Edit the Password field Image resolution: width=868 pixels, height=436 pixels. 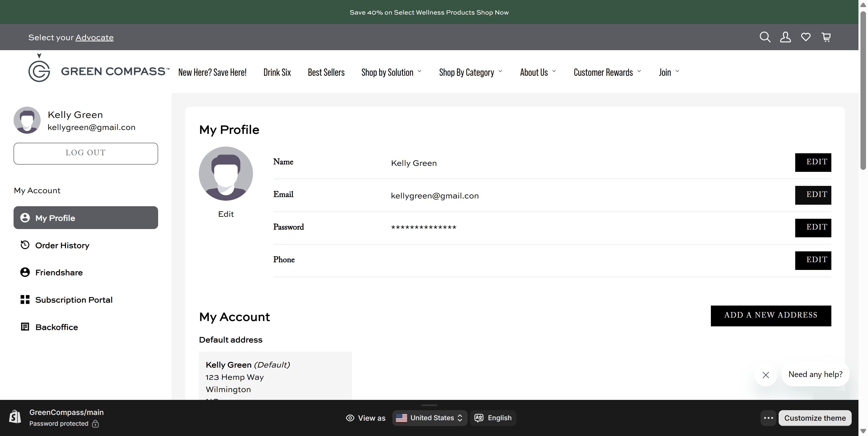click(813, 228)
